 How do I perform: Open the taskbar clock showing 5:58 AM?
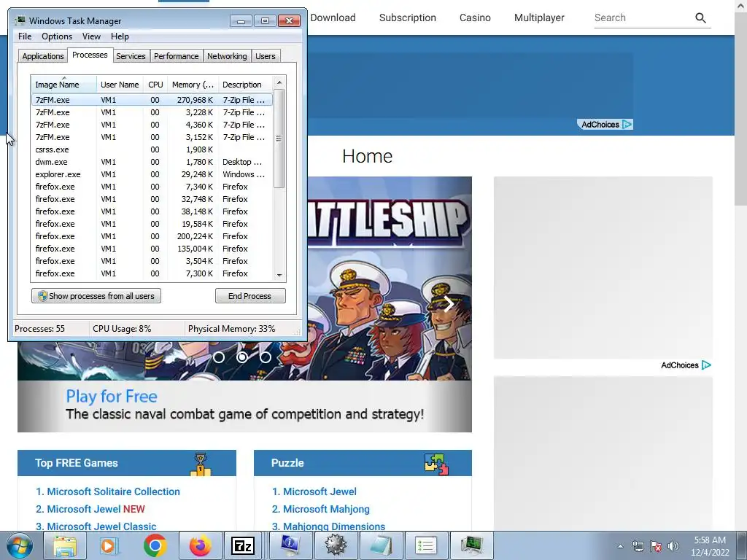710,546
